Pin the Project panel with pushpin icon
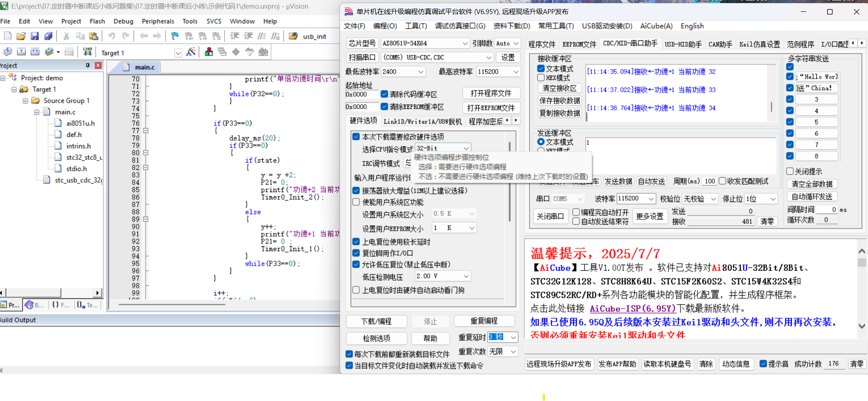Image resolution: width=868 pixels, height=401 pixels. pyautogui.click(x=88, y=65)
